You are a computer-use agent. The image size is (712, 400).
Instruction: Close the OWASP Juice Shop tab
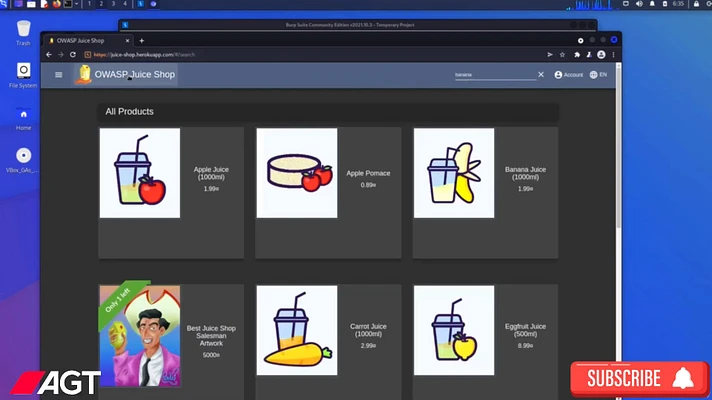127,40
